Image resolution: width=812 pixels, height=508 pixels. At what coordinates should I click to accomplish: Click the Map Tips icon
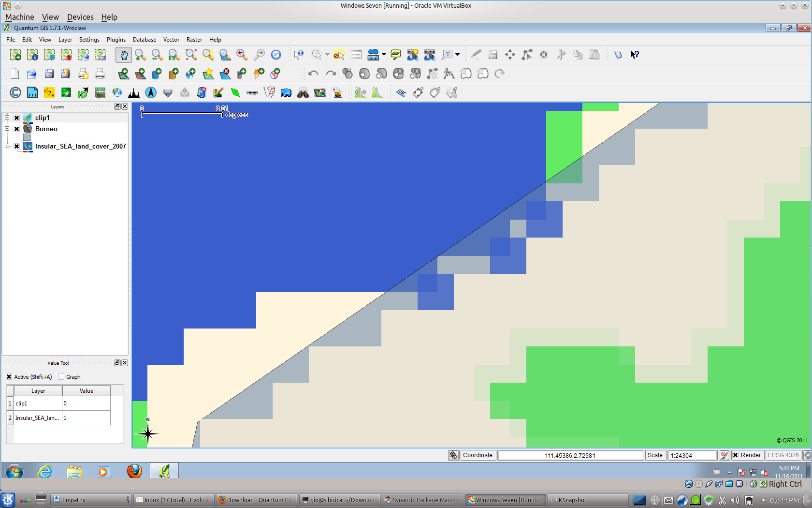(x=396, y=55)
